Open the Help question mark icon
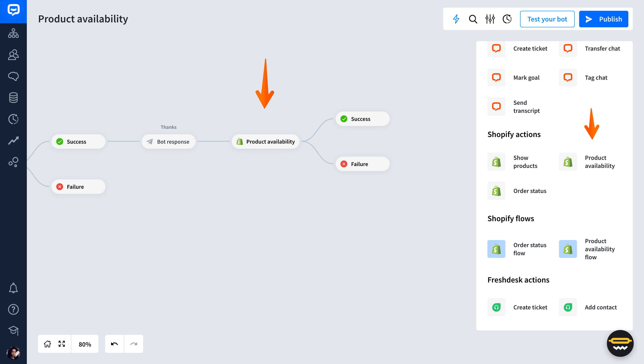 13,309
